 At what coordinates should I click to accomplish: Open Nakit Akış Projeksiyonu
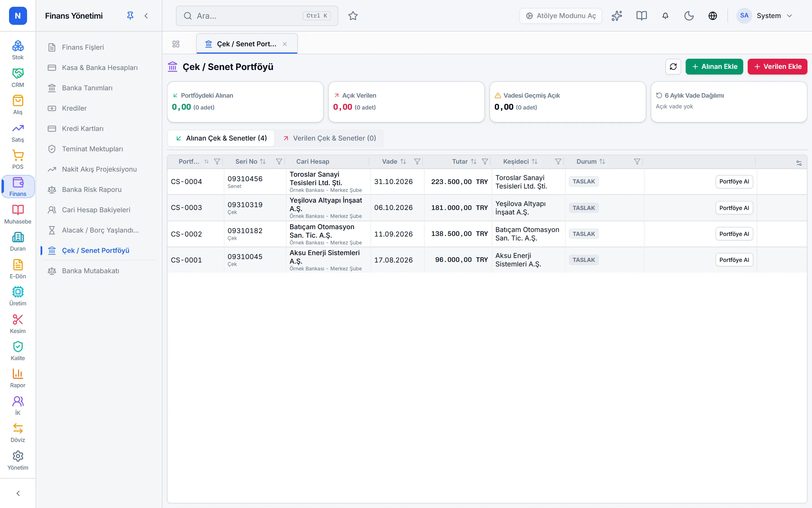click(x=98, y=169)
